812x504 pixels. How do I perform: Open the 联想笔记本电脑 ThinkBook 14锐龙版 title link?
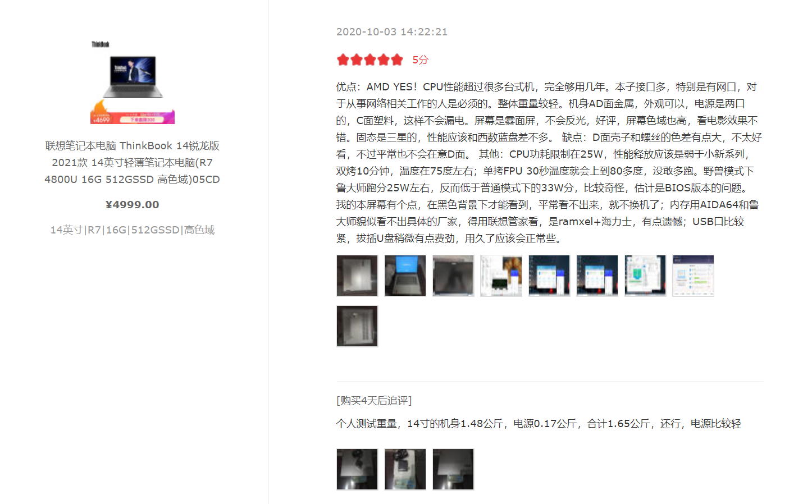(133, 162)
